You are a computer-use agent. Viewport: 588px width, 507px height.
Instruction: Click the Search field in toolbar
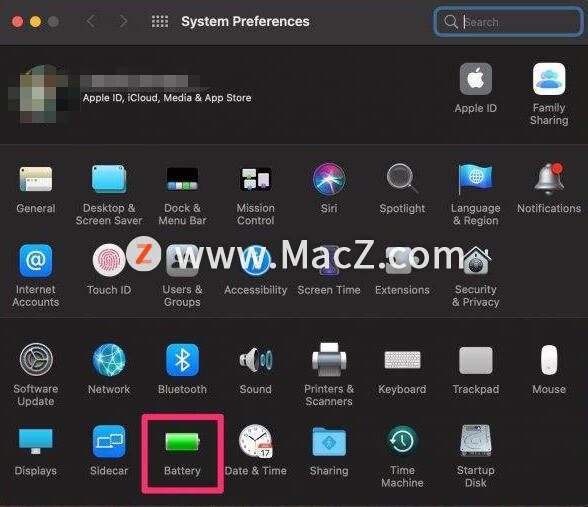pyautogui.click(x=508, y=22)
